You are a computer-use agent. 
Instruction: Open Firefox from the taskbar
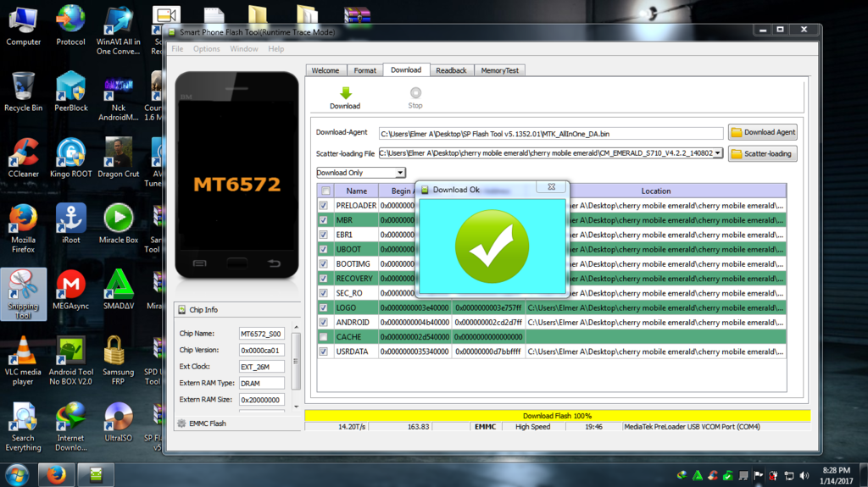[57, 473]
